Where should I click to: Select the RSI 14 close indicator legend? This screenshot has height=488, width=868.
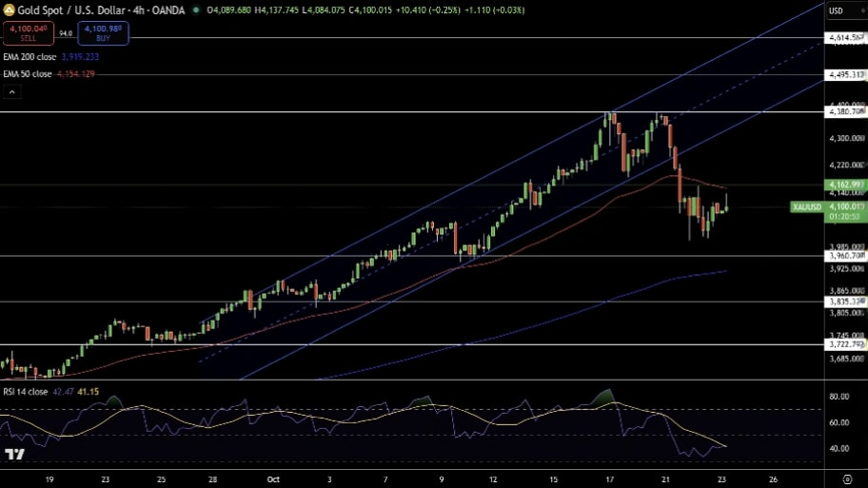(x=25, y=391)
